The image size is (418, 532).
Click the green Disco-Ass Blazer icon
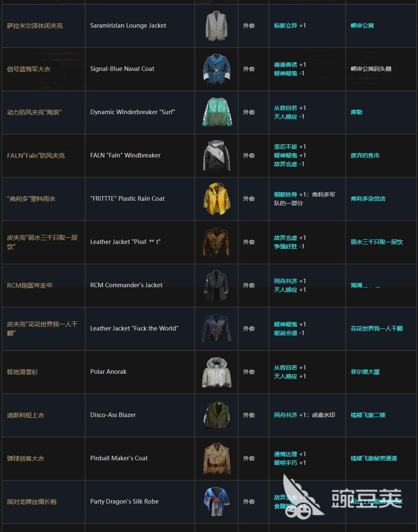(216, 415)
